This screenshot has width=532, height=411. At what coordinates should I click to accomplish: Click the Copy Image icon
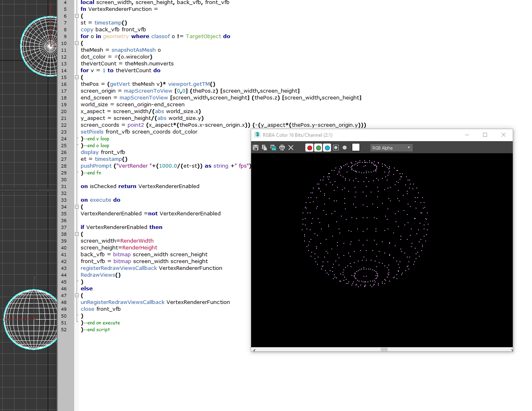pyautogui.click(x=264, y=148)
